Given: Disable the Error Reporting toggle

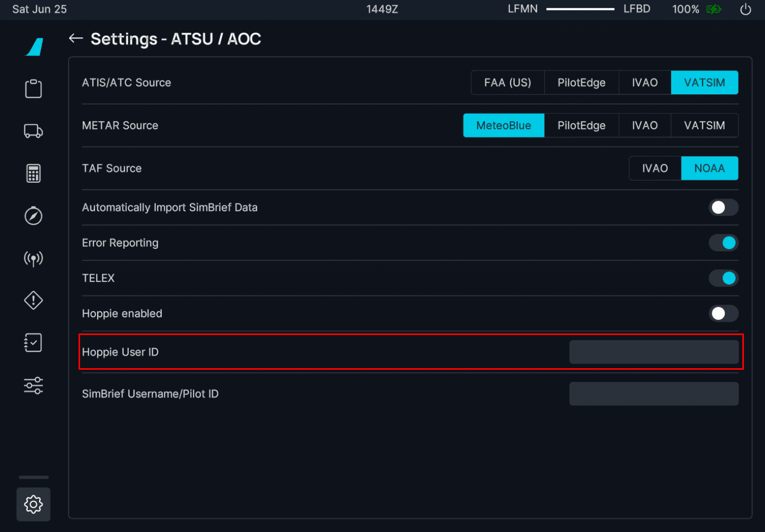Looking at the screenshot, I should pos(723,243).
